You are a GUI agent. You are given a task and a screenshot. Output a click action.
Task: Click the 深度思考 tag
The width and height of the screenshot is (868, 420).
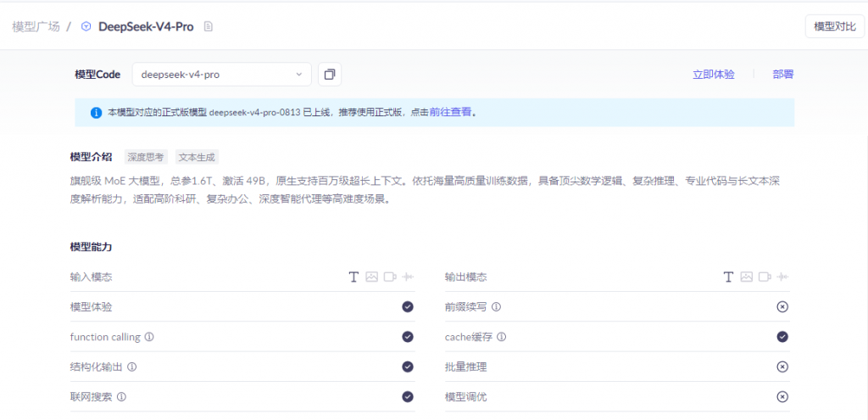pos(146,157)
